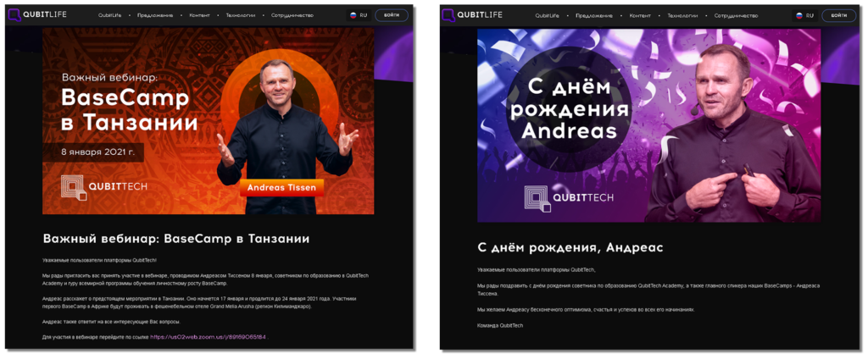Select QubitLife menu item on the birthday page
This screenshot has width=868, height=359.
click(547, 15)
